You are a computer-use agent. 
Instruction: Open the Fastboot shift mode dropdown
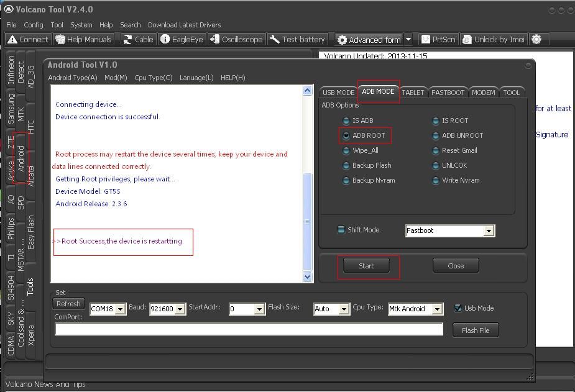(x=489, y=231)
